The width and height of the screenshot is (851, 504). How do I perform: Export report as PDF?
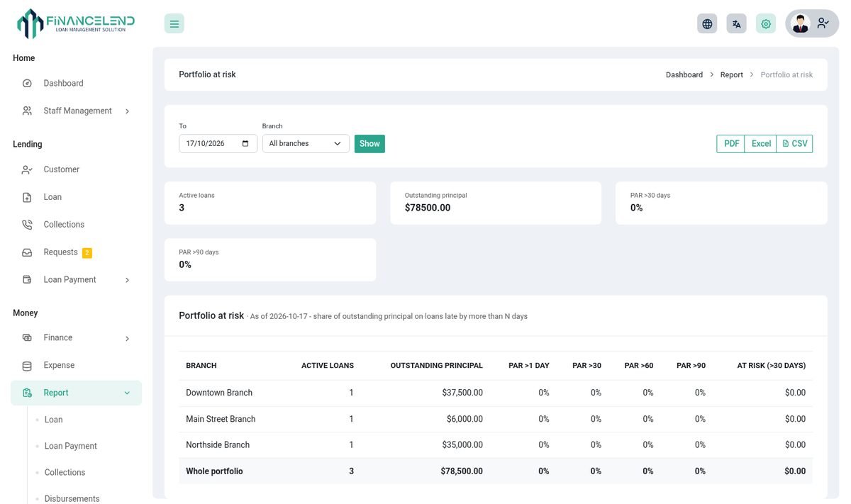[731, 143]
